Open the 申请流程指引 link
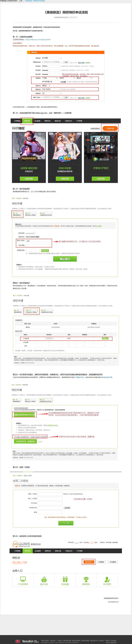 (x=95, y=128)
